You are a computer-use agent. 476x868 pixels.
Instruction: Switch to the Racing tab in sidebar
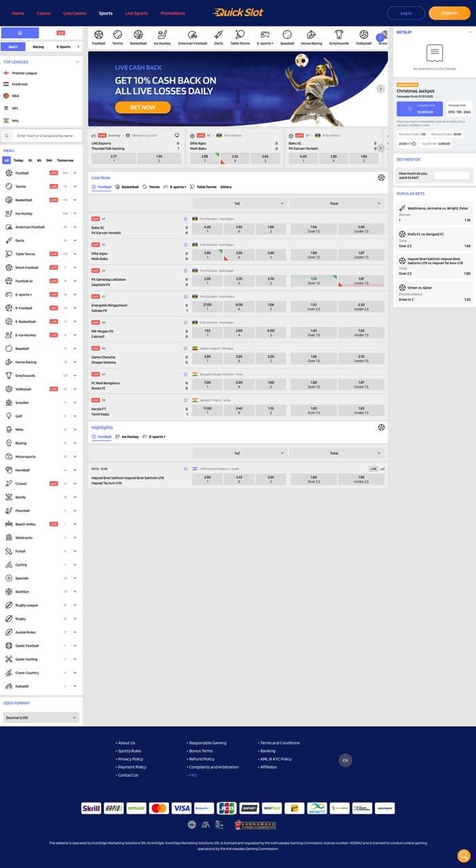click(x=38, y=47)
